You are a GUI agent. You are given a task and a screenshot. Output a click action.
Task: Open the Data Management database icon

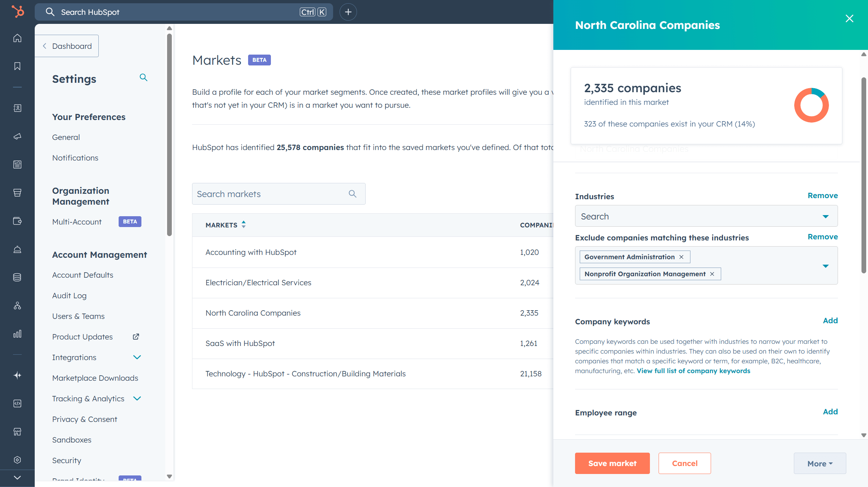click(x=17, y=277)
